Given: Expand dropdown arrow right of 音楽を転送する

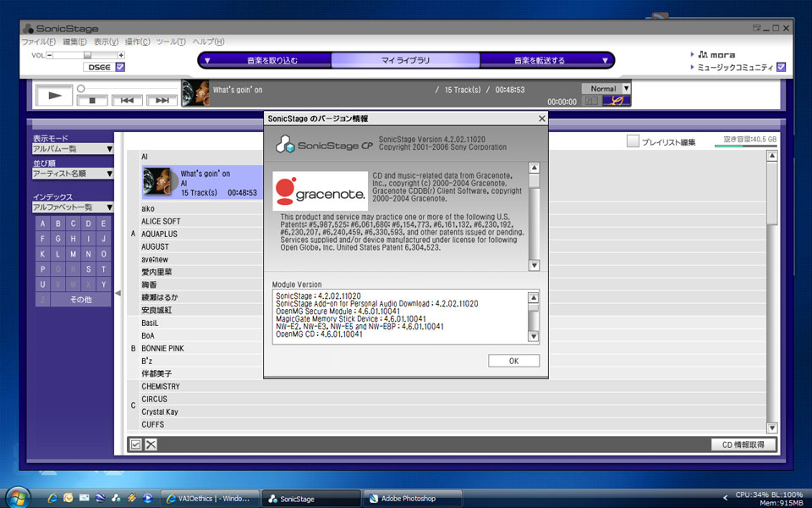Looking at the screenshot, I should pos(604,61).
